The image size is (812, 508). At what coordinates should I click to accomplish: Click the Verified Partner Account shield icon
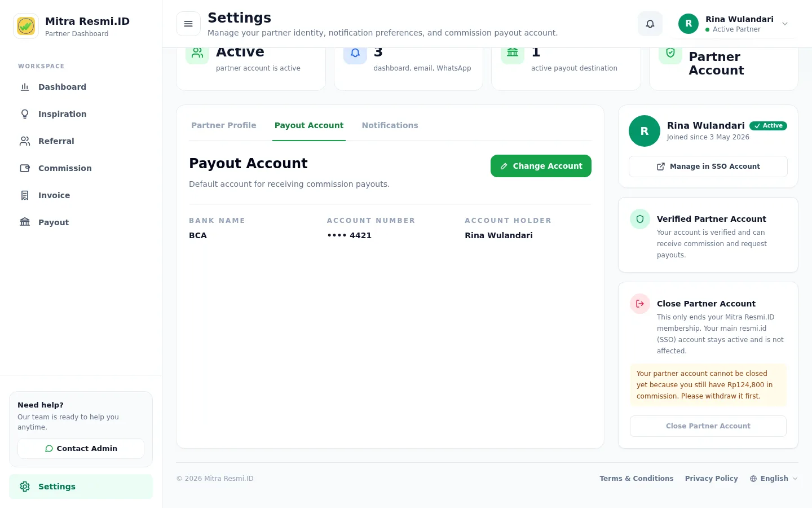click(x=640, y=219)
